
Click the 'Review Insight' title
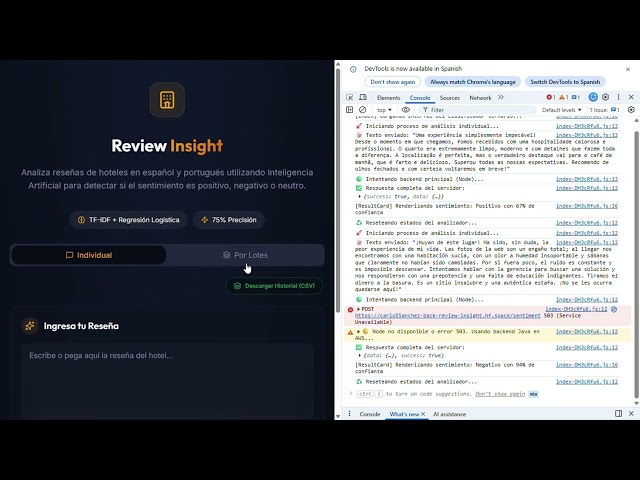coord(167,146)
